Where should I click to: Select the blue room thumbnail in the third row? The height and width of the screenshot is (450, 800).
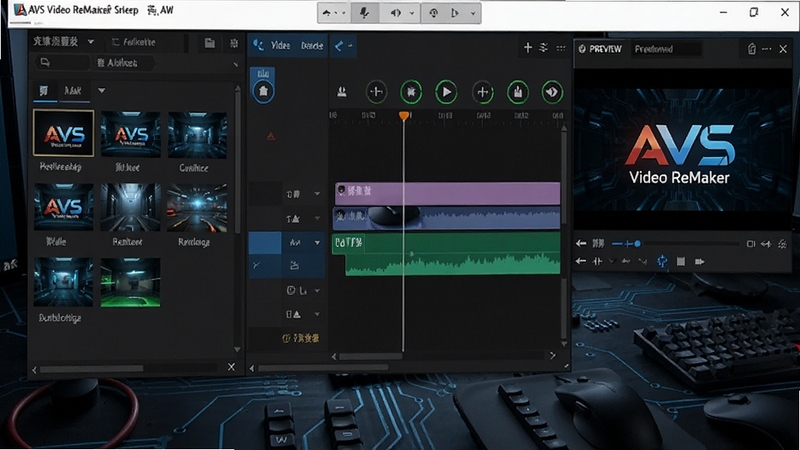point(63,282)
